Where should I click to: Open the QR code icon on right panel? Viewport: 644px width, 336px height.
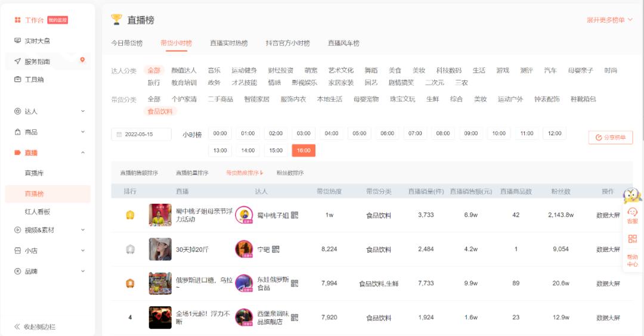(x=633, y=239)
